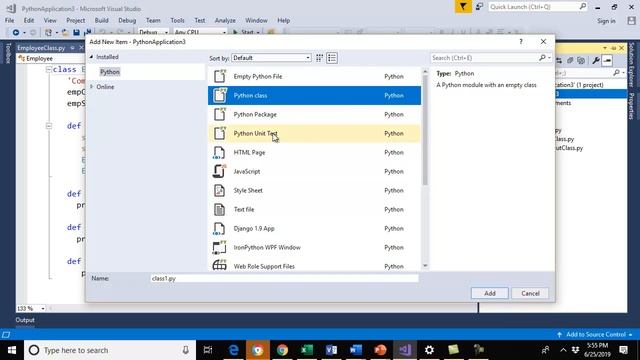This screenshot has width=640, height=360.
Task: Toggle Solution Explorer preview selected items
Action: 607,61
